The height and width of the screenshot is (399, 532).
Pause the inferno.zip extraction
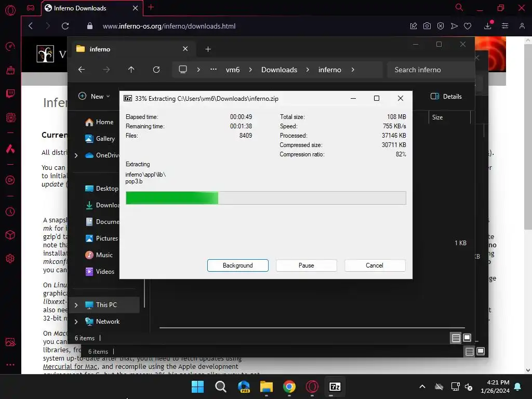click(x=306, y=265)
